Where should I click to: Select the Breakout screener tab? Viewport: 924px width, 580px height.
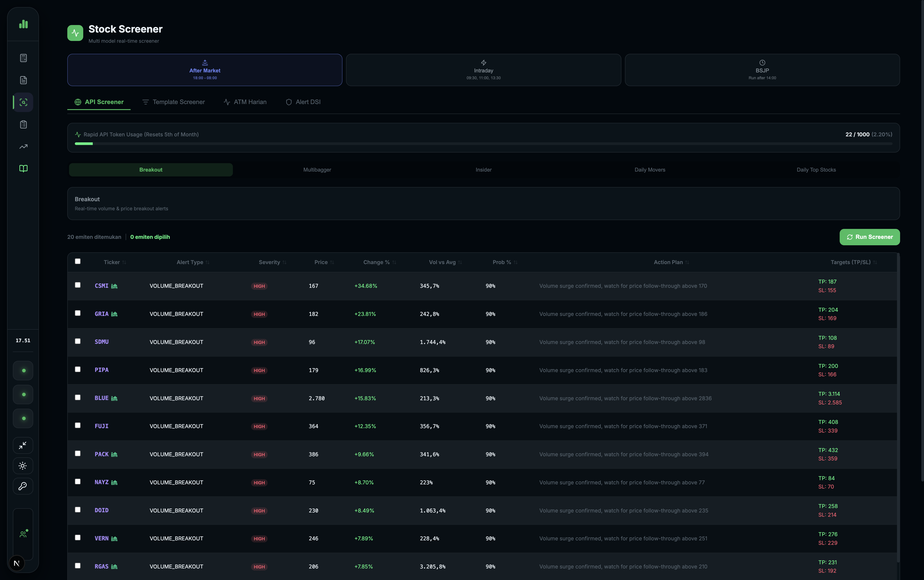coord(151,170)
